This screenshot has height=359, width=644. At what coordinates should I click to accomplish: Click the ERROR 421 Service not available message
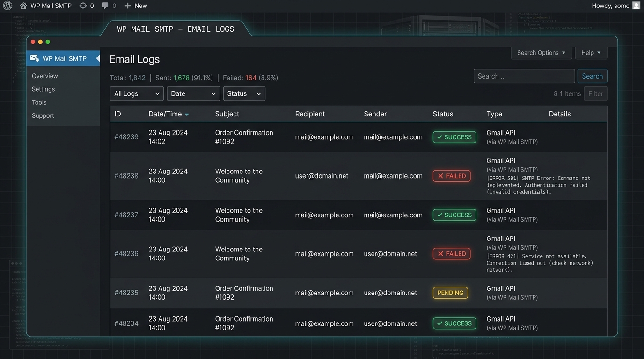pos(540,263)
